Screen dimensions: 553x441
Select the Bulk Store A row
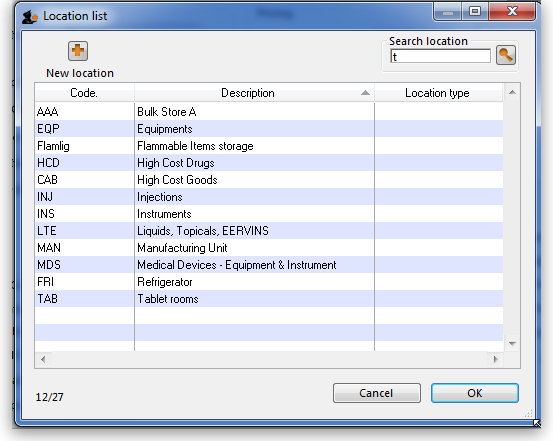[x=269, y=112]
